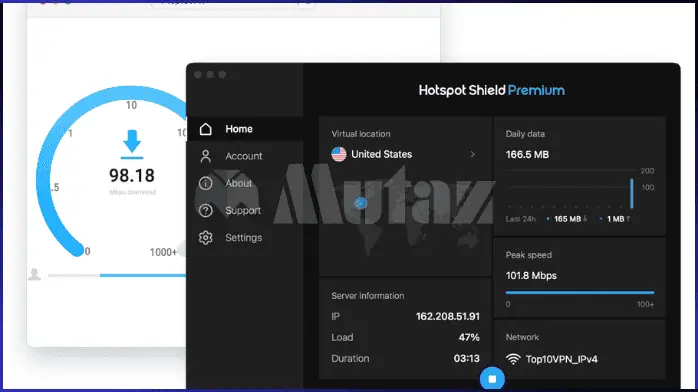Click the Account person icon
Screen dimensions: 698x392
click(x=206, y=156)
